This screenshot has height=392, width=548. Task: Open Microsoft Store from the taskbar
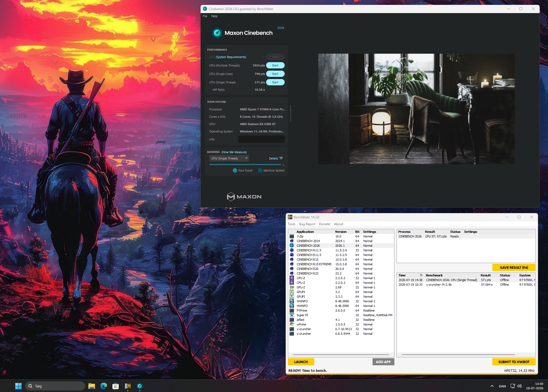115,386
